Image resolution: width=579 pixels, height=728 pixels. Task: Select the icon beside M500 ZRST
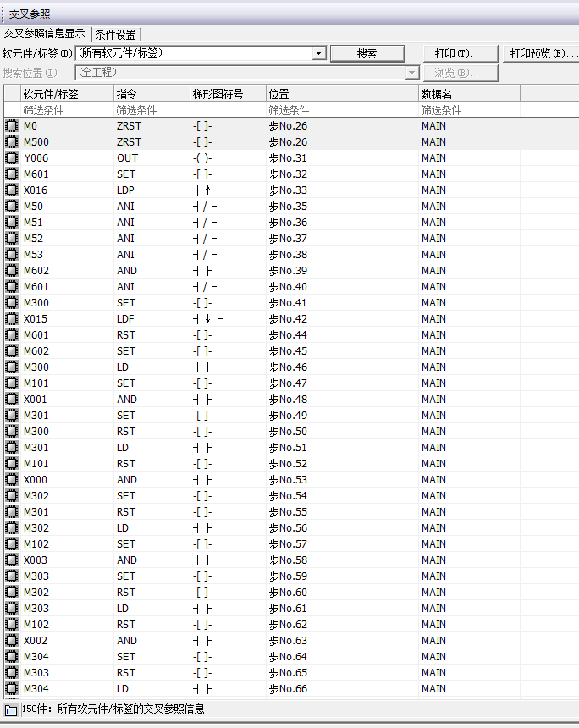pyautogui.click(x=12, y=142)
